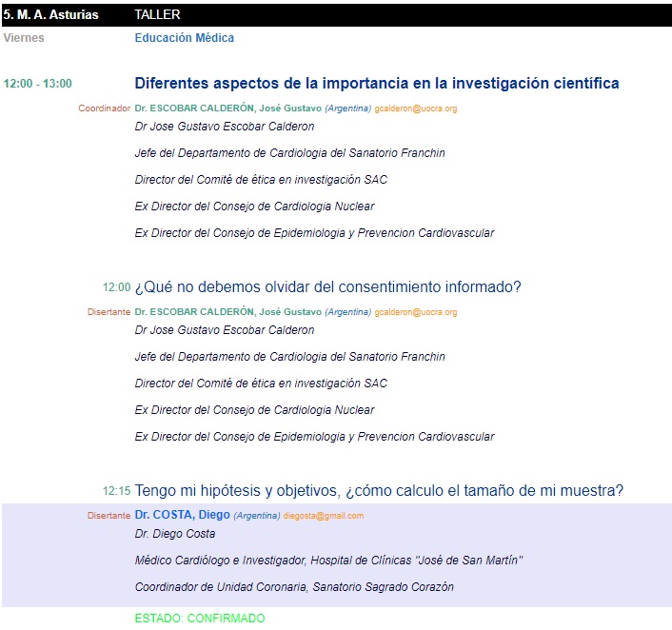Image resolution: width=672 pixels, height=630 pixels.
Task: Click coordinator's "(Argentina)" country label
Action: click(348, 108)
